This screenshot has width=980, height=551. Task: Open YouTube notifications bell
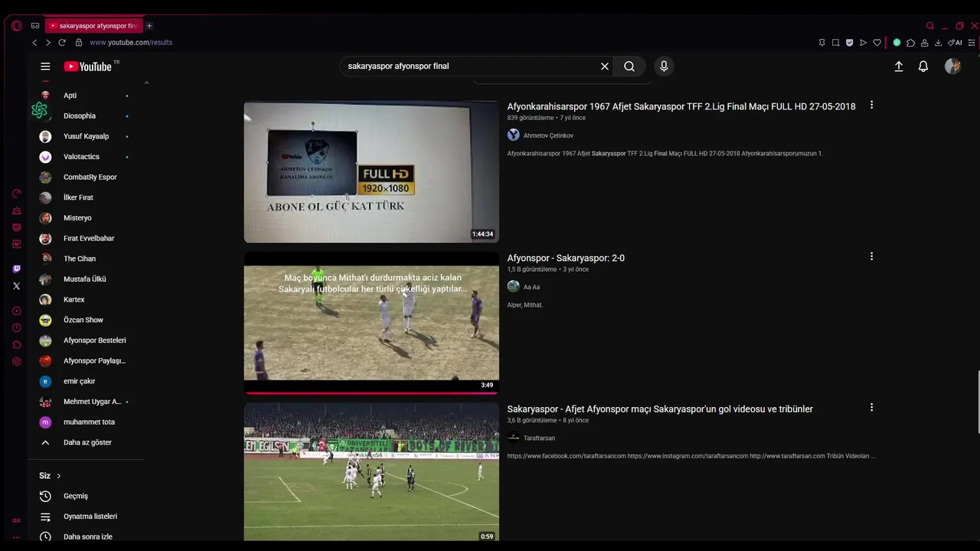pos(923,67)
